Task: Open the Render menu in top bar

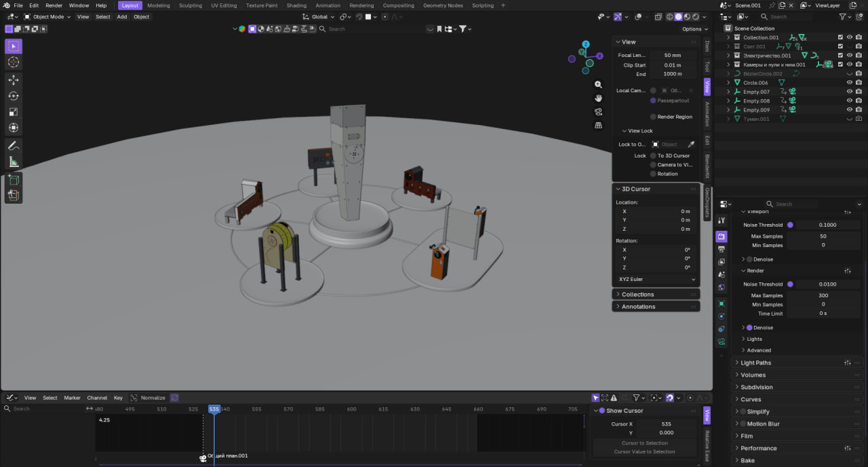Action: (54, 5)
